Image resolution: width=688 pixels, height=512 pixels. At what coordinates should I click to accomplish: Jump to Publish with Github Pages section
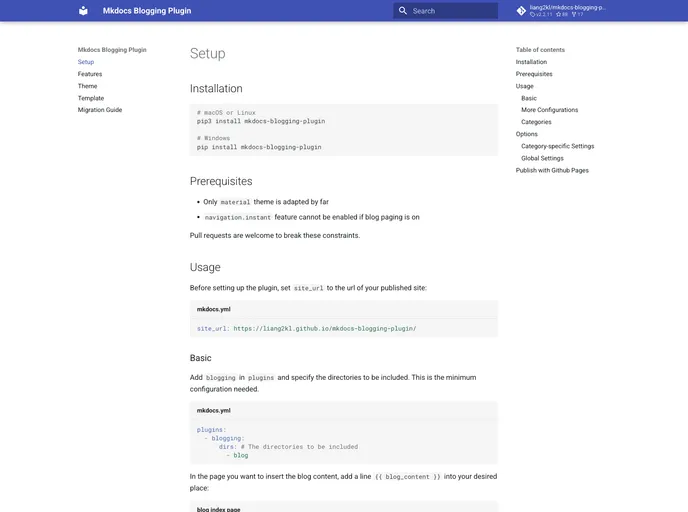coord(552,170)
